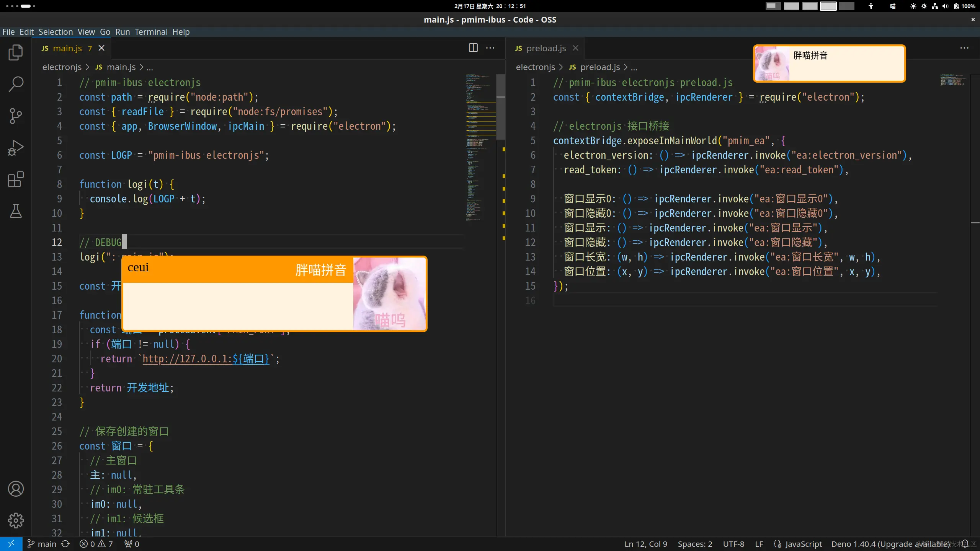Open JavaScript language mode selector
Image resolution: width=980 pixels, height=551 pixels.
pyautogui.click(x=803, y=544)
